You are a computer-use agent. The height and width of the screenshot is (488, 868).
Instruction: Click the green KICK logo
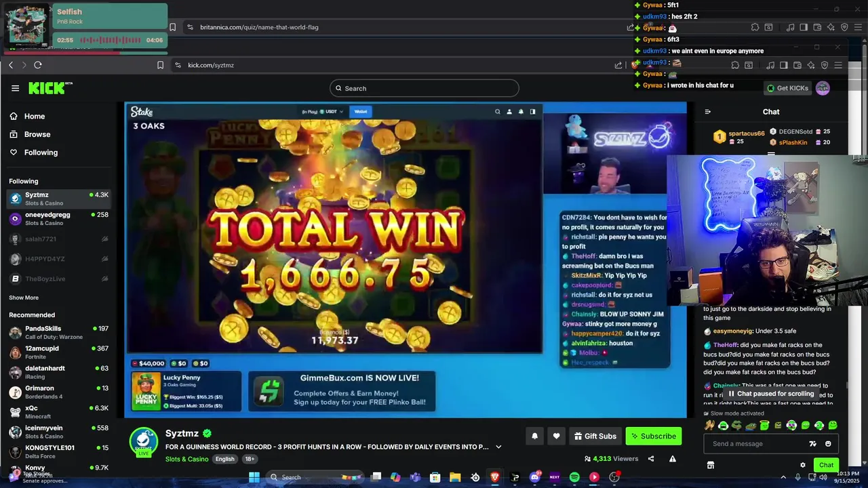click(50, 88)
